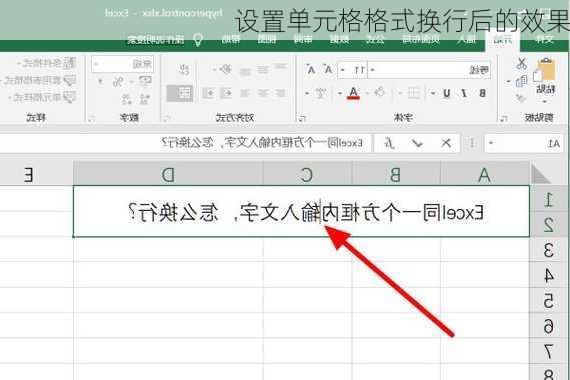Open the Underline style dropdown arrow

[x=433, y=93]
